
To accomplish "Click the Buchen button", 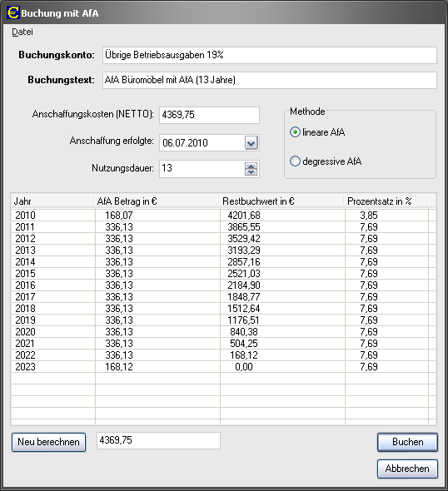I will coord(407,442).
